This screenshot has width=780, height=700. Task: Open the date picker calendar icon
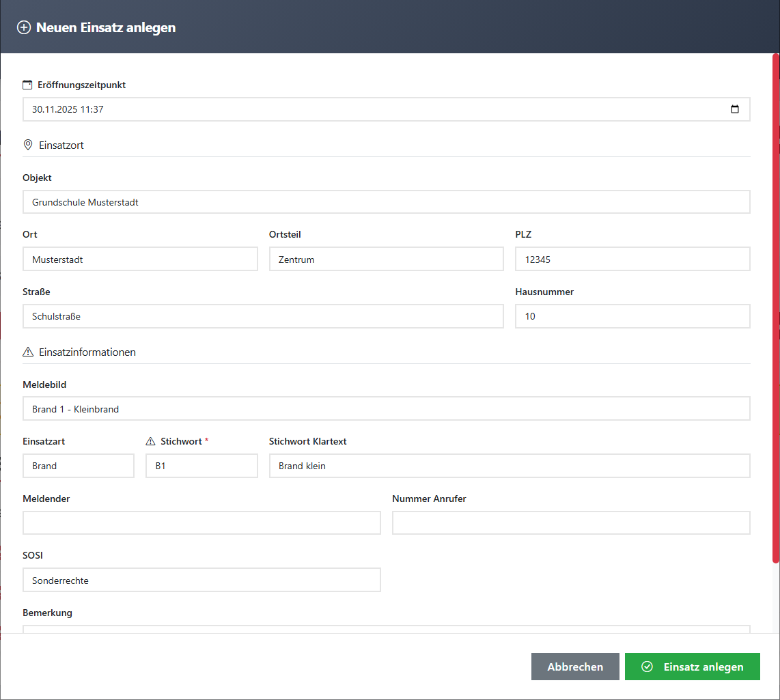coord(735,109)
